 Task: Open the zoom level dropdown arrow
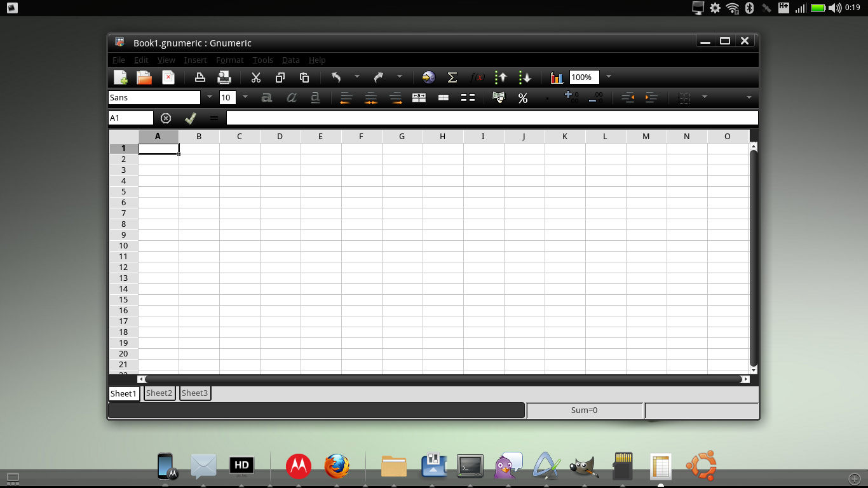(608, 77)
